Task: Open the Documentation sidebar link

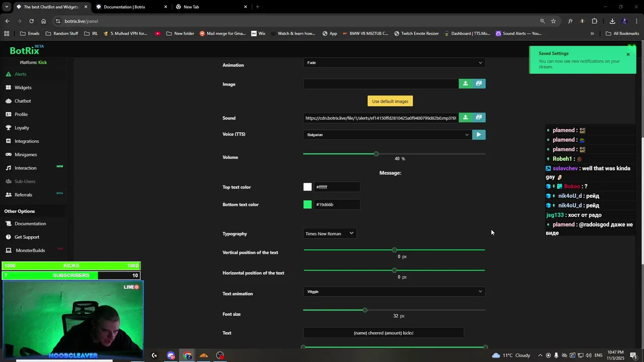Action: [30, 224]
